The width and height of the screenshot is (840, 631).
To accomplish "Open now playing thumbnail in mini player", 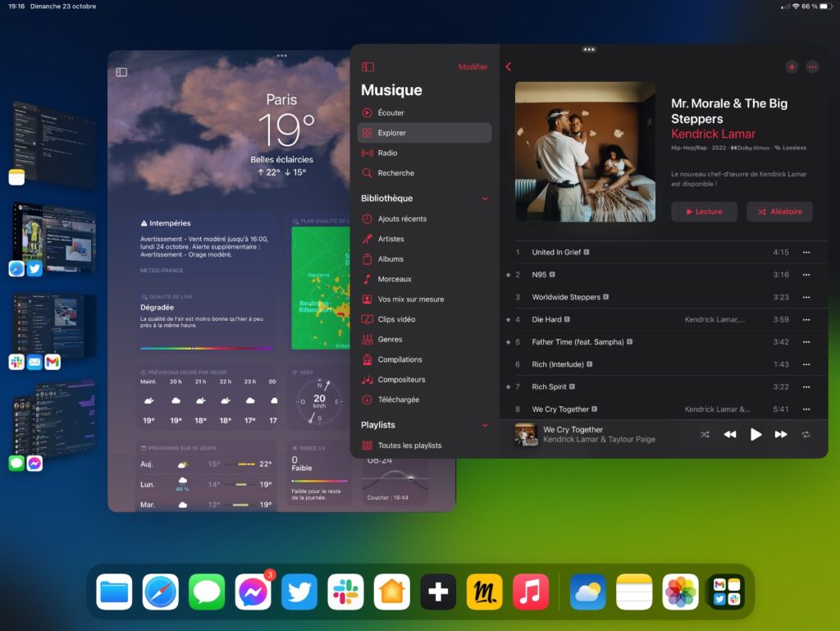I will coord(526,434).
